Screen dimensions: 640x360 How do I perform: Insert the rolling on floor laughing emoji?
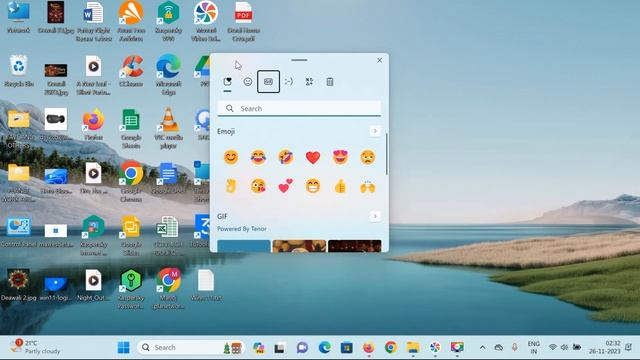286,157
